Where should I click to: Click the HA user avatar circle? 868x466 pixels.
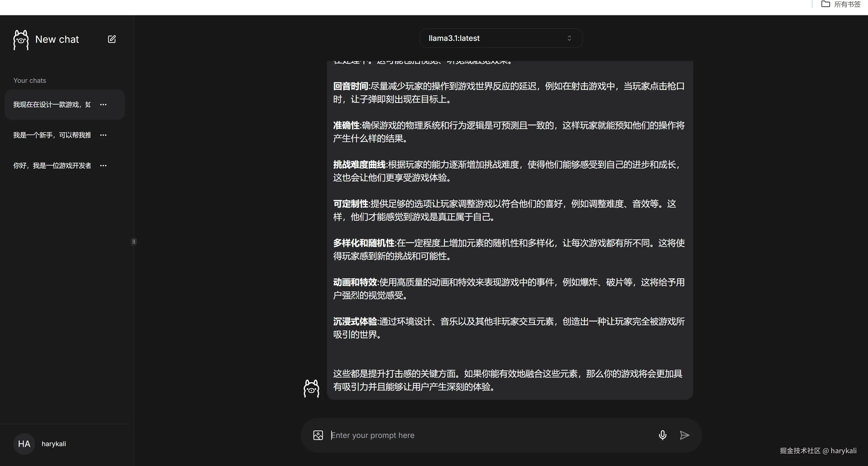coord(24,444)
